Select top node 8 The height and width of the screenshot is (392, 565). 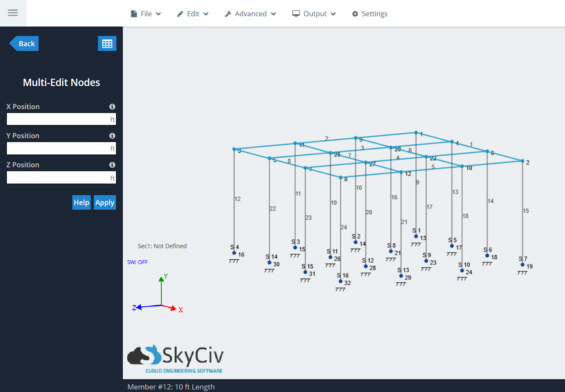click(341, 177)
